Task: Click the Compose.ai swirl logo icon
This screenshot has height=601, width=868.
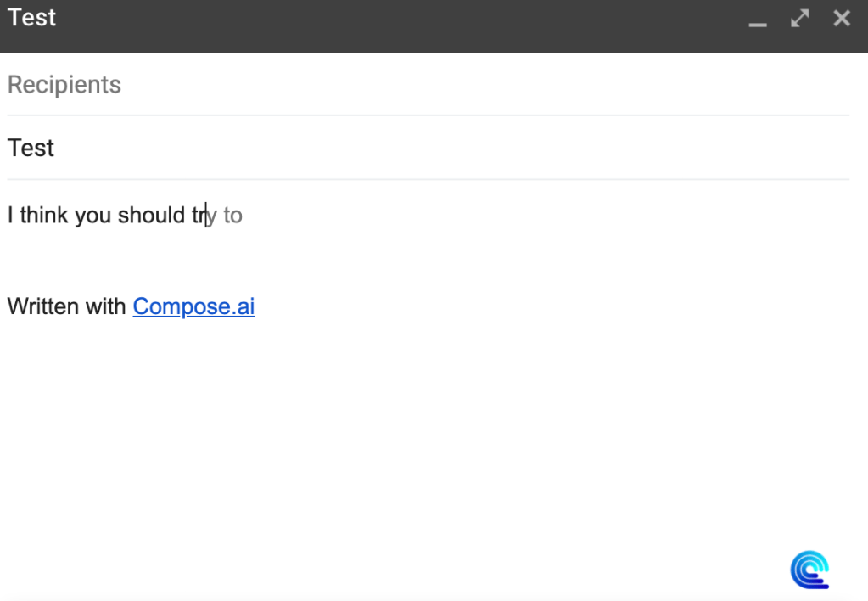Action: (x=809, y=570)
